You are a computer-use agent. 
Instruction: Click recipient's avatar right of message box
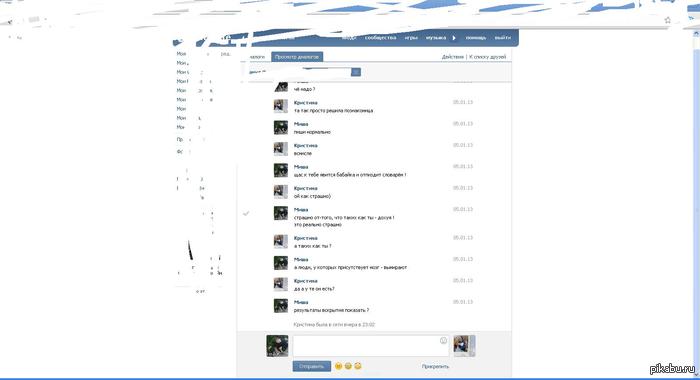(x=464, y=346)
